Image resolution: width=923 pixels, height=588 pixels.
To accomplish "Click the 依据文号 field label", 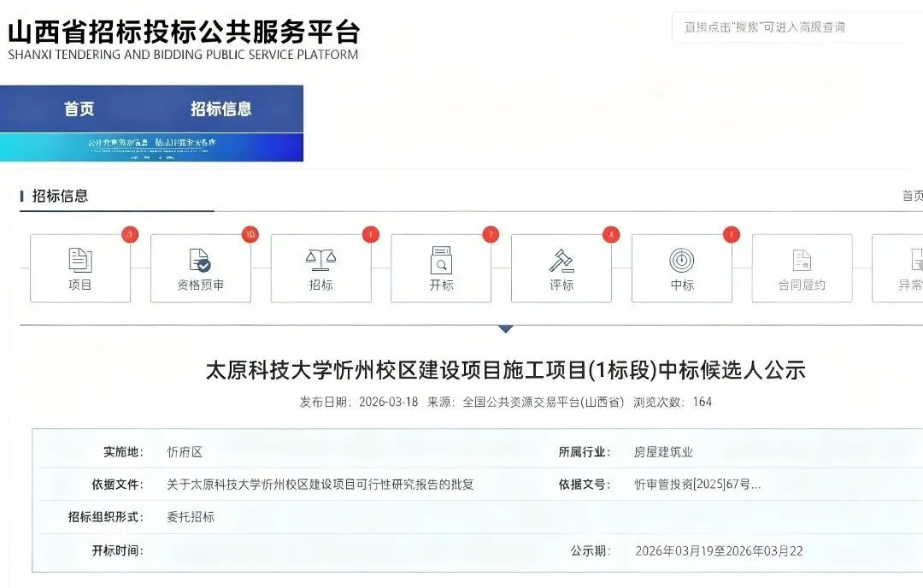I will coord(585,485).
